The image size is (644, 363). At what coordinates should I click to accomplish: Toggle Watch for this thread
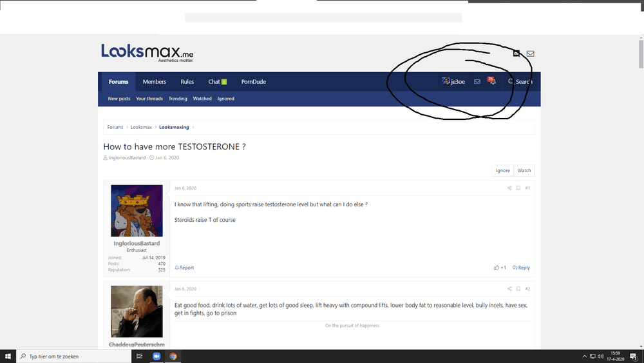pos(524,170)
